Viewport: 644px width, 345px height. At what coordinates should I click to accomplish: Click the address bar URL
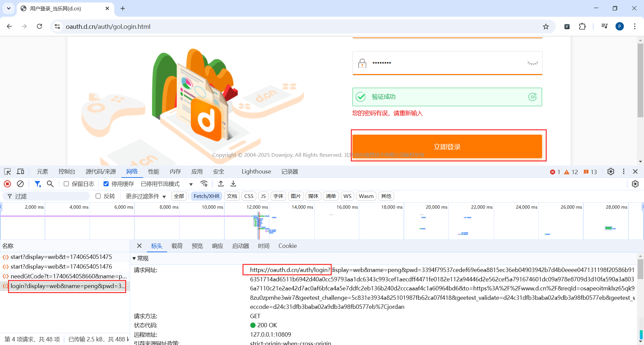[x=108, y=26]
